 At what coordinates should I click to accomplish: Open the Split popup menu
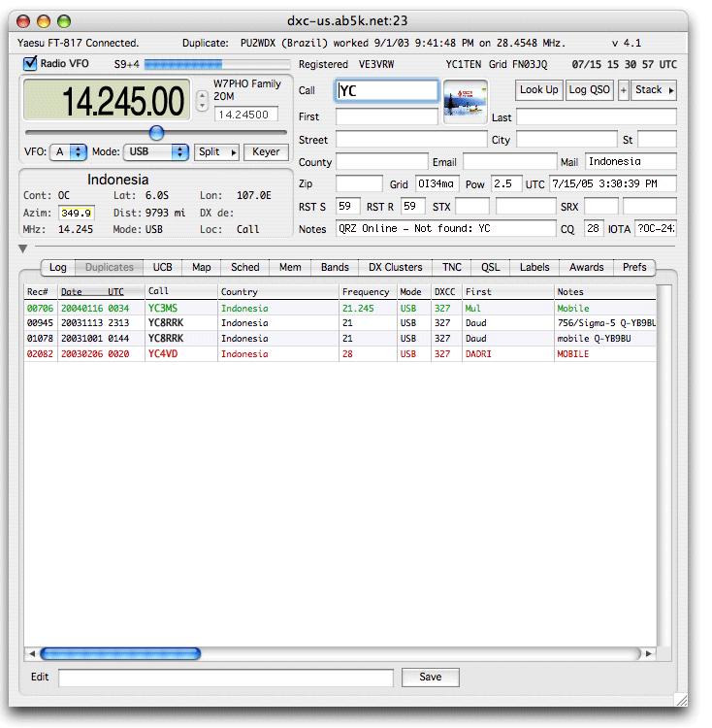pos(216,152)
